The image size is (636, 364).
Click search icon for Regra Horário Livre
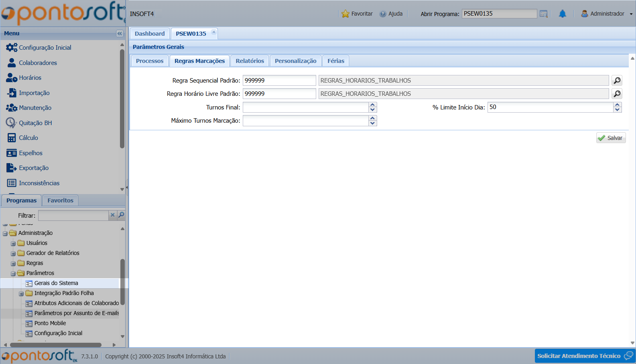[617, 94]
